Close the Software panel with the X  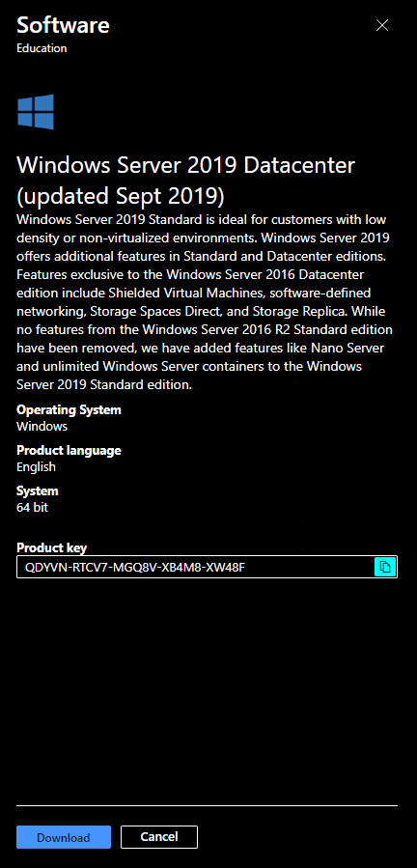coord(382,25)
